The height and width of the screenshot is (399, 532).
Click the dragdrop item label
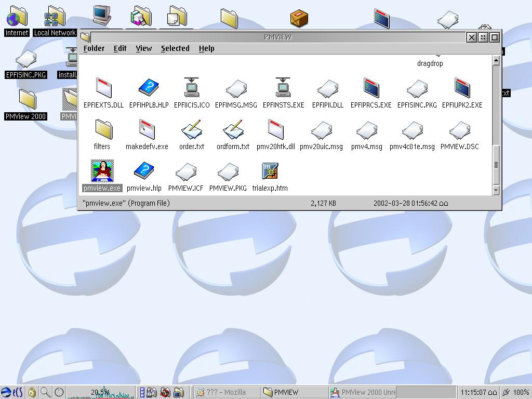(430, 63)
